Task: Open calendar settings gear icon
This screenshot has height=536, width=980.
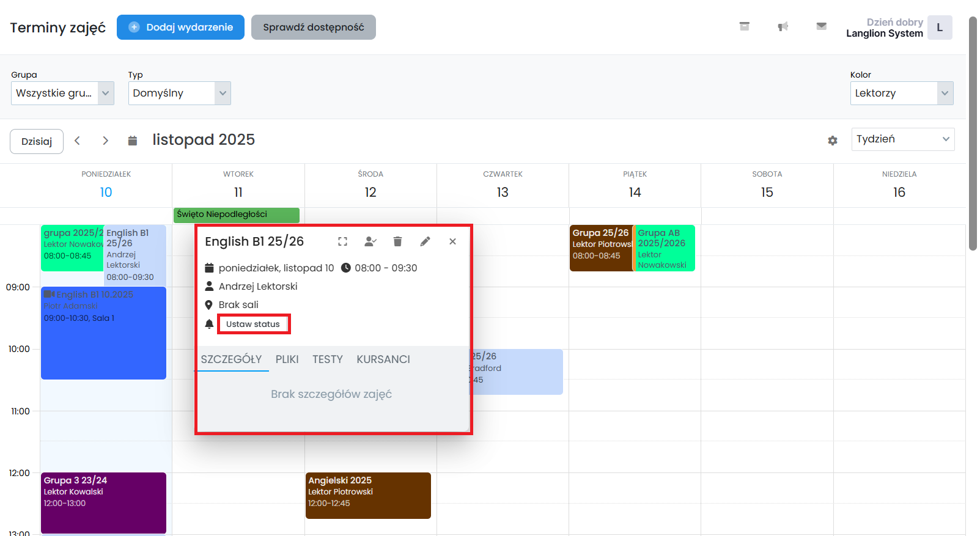Action: [832, 141]
